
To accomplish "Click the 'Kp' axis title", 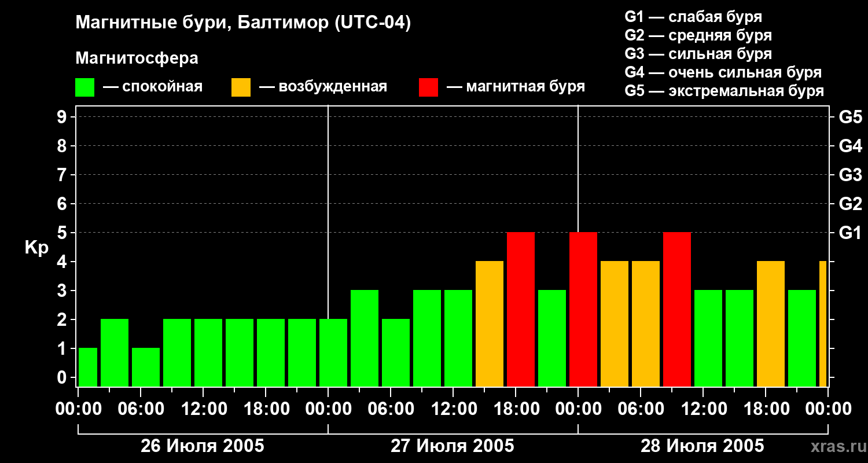I will 36,248.
